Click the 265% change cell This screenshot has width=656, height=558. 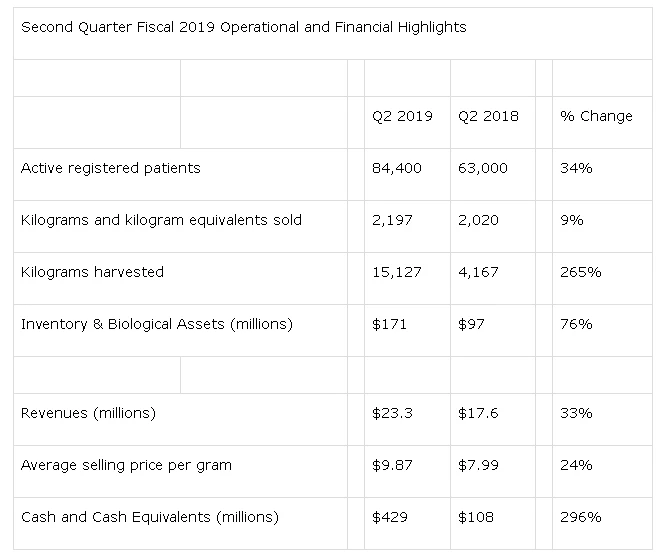pos(580,272)
